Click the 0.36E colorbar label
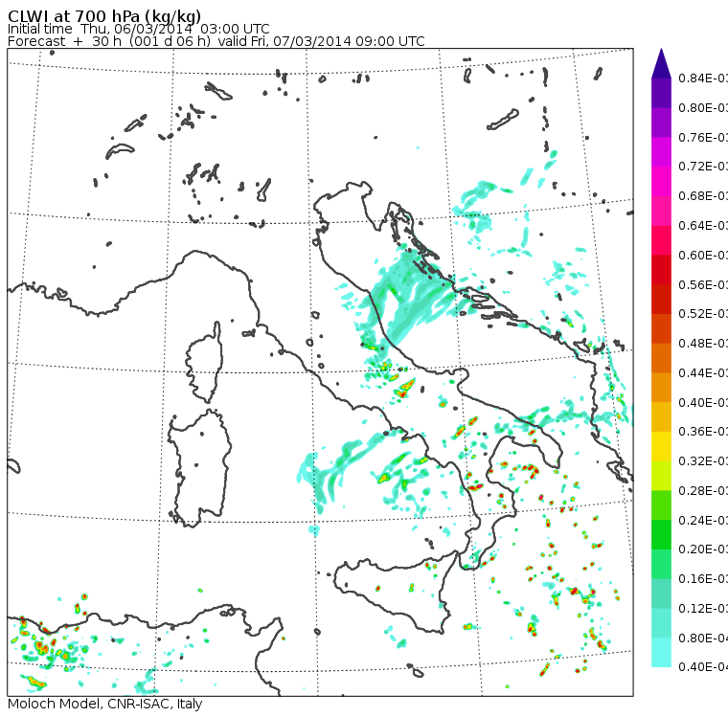This screenshot has width=728, height=717. pyautogui.click(x=703, y=432)
